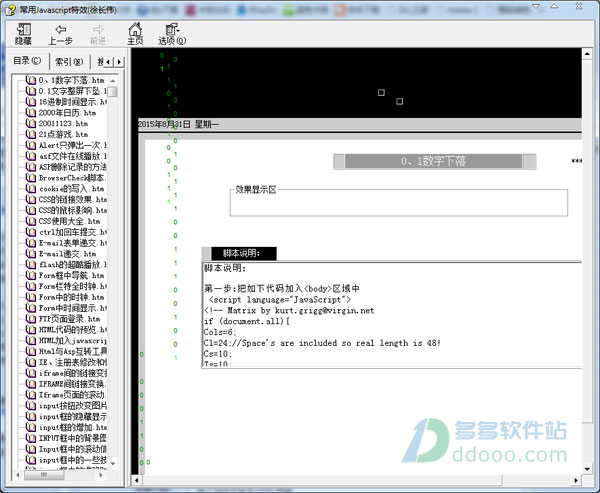Open topic input框的隐藏显示
The width and height of the screenshot is (600, 493).
click(73, 416)
